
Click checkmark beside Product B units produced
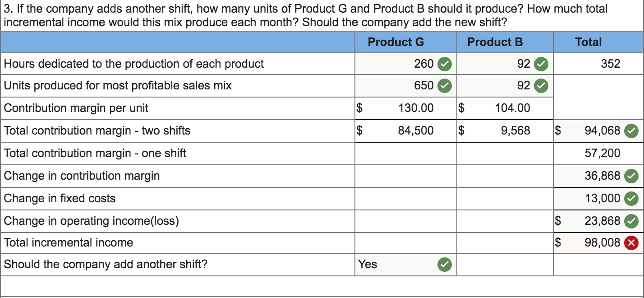(541, 85)
